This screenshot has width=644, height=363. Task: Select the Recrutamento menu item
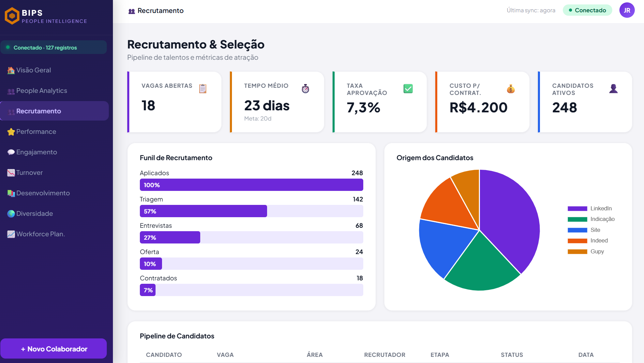55,111
